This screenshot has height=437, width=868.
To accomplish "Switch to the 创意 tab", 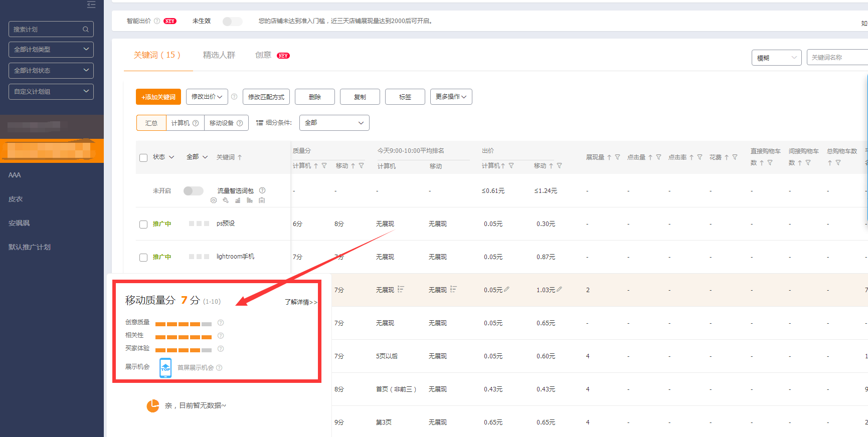I will 263,55.
